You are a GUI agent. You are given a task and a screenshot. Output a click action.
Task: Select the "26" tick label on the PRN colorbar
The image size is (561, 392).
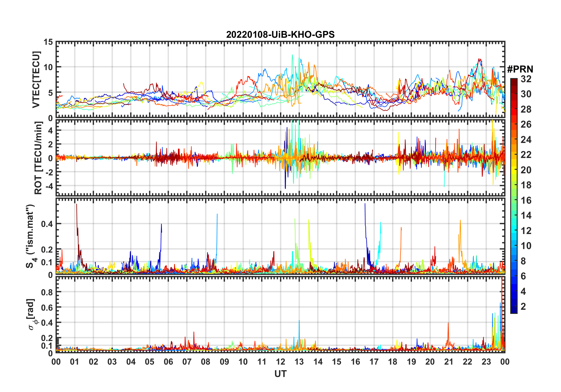[x=526, y=124]
